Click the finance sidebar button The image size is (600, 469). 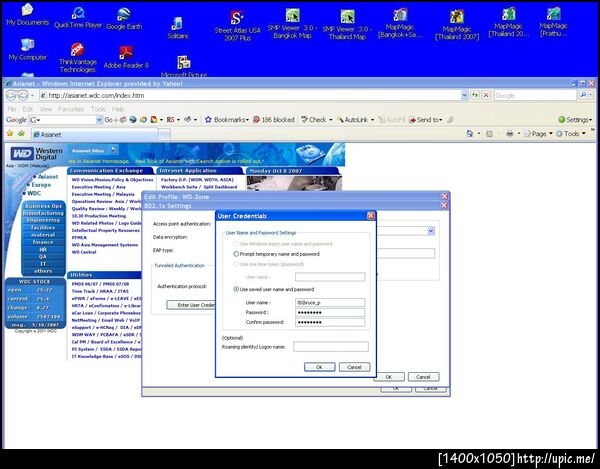tap(43, 242)
